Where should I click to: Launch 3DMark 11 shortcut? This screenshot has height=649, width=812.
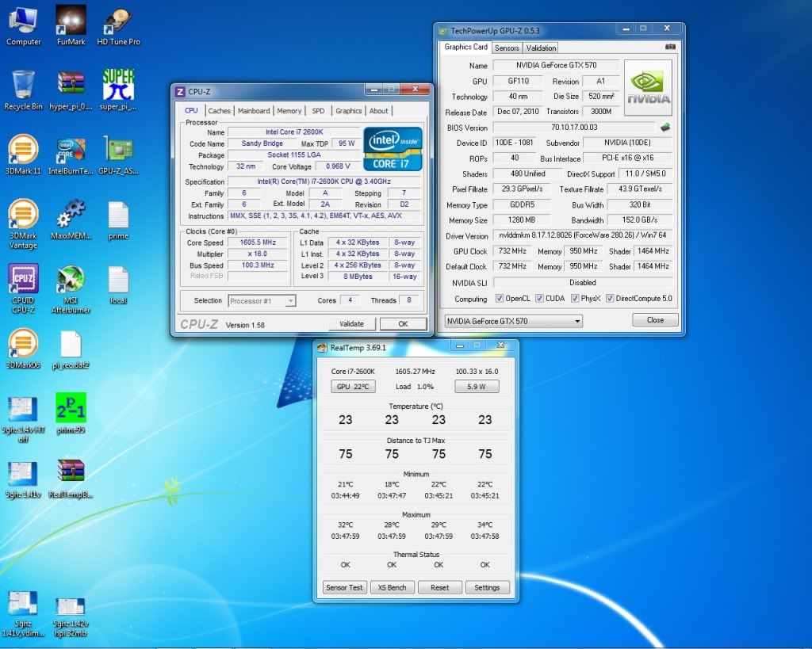23,155
